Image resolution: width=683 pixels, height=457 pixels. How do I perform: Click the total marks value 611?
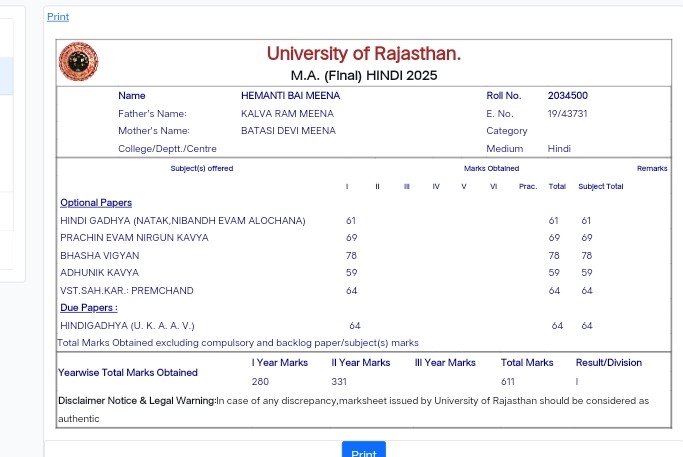508,381
